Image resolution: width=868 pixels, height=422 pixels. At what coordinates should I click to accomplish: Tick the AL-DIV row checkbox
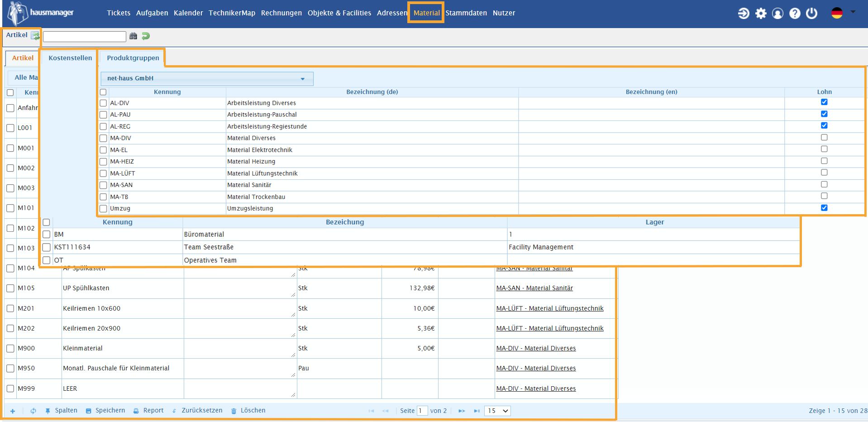click(103, 103)
